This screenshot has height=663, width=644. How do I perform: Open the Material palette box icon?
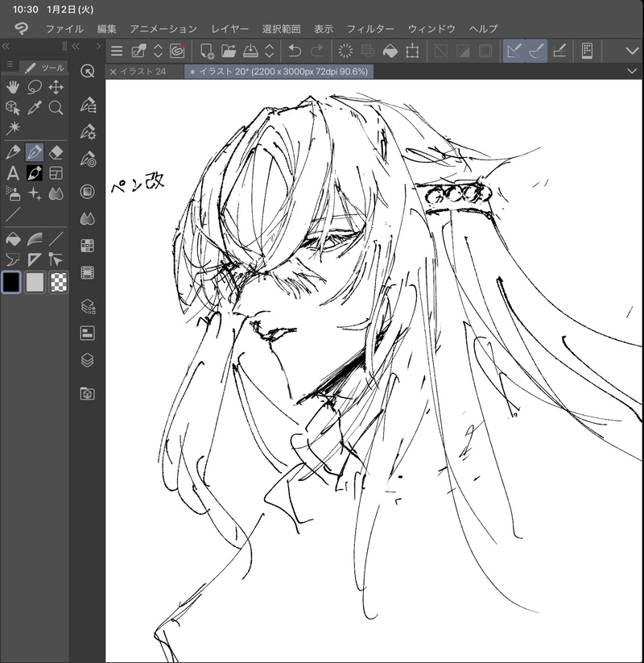88,394
